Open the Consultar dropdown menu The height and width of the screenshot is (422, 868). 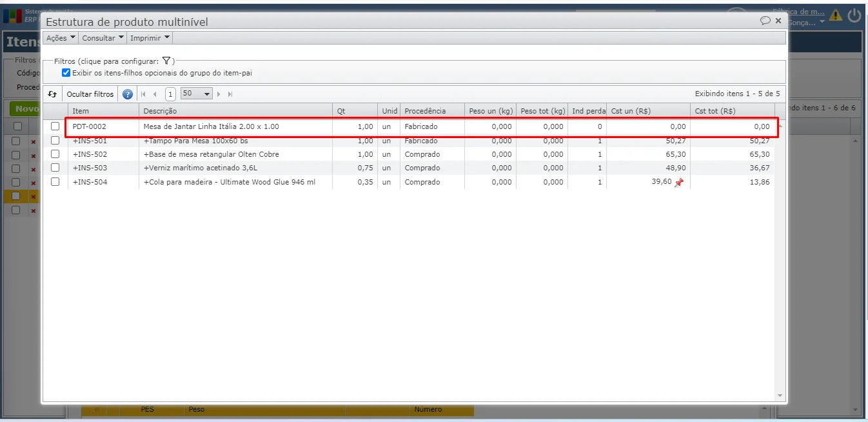click(103, 38)
